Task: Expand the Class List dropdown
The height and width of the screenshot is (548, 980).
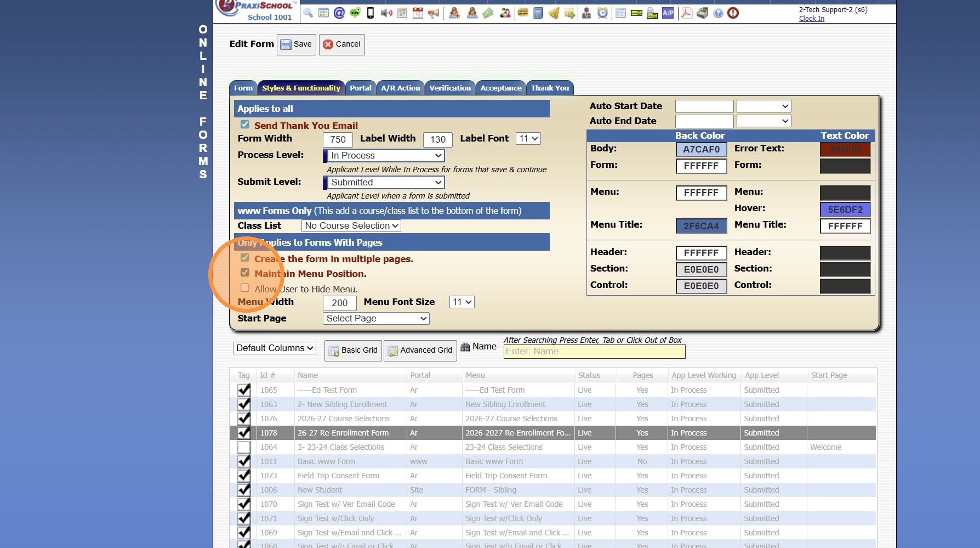Action: click(351, 225)
